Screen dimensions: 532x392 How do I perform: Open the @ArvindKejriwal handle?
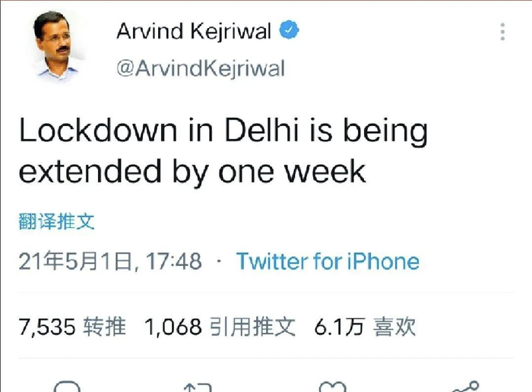(x=200, y=68)
